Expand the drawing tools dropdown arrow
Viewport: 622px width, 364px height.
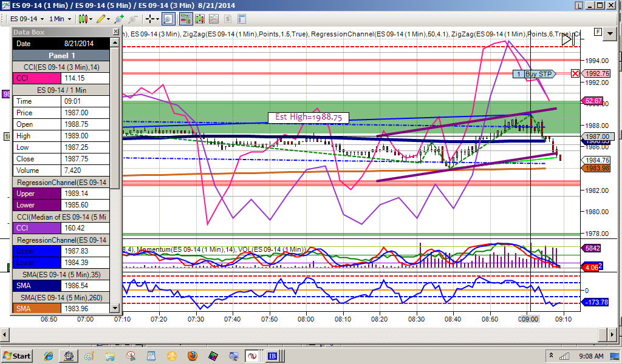coord(108,19)
